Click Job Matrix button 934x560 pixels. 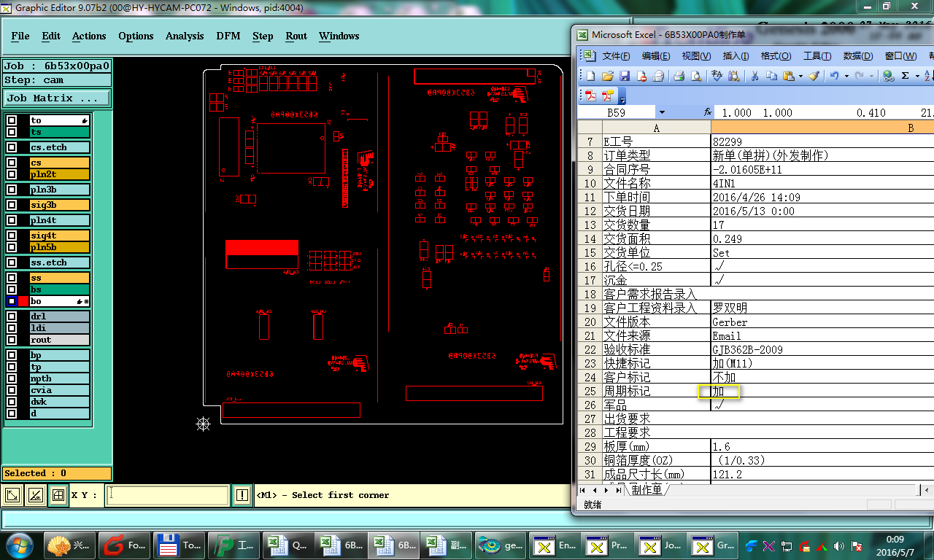pyautogui.click(x=58, y=98)
